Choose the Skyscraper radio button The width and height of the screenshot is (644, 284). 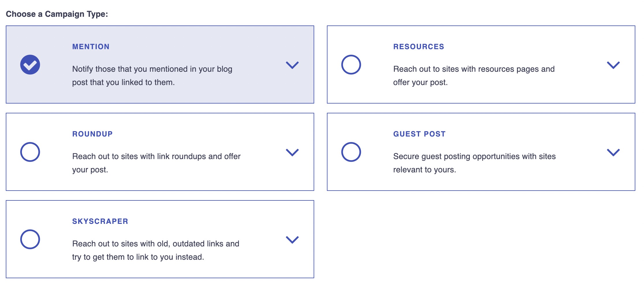30,239
